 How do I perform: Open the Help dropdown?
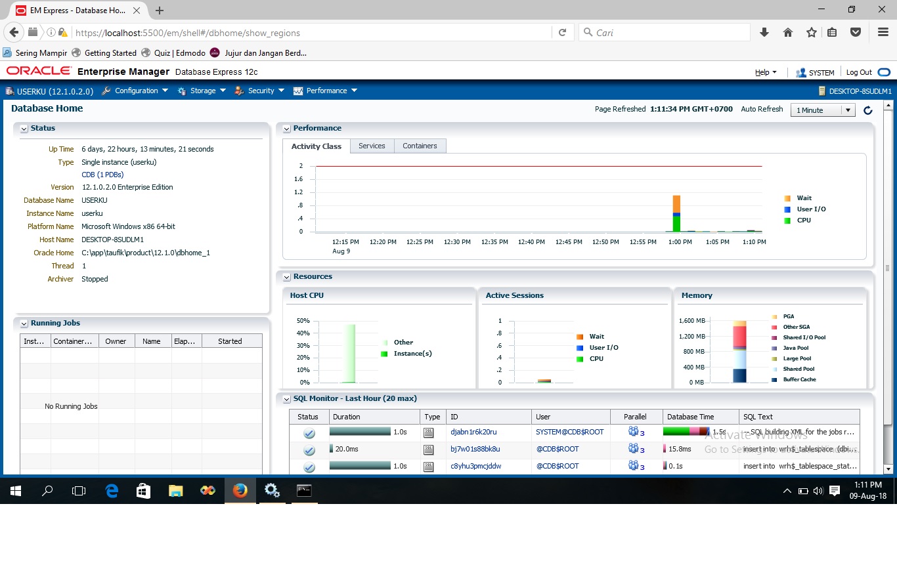click(x=766, y=72)
